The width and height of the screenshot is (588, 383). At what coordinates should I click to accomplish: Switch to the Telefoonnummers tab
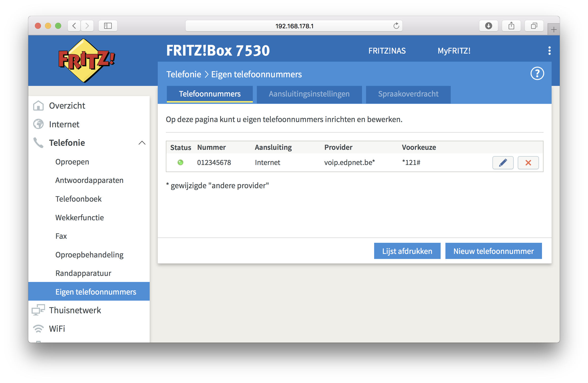[x=210, y=94]
